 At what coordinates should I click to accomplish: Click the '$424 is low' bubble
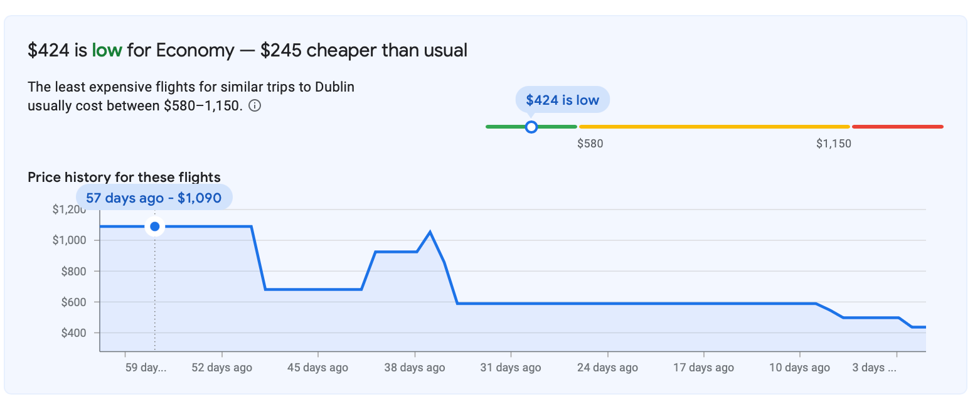(x=562, y=100)
